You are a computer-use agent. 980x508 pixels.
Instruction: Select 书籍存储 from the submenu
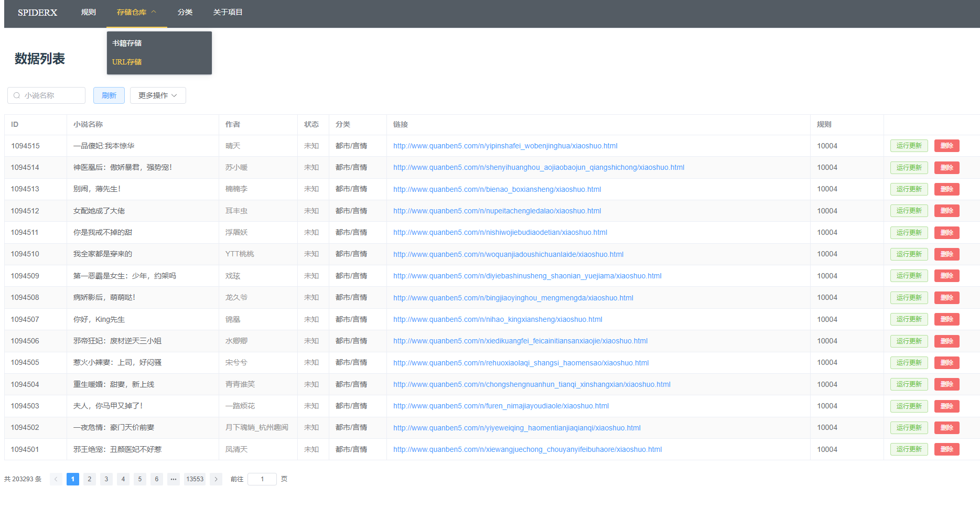point(159,43)
